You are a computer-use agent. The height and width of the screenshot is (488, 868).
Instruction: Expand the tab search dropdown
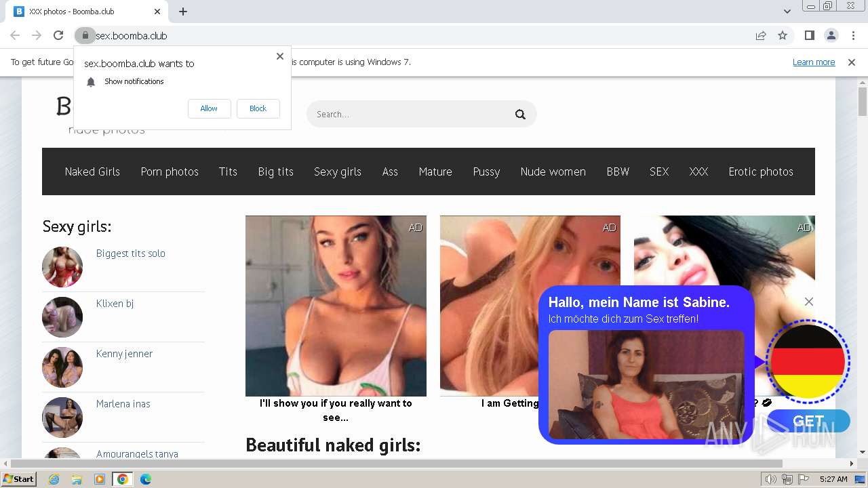coord(787,12)
